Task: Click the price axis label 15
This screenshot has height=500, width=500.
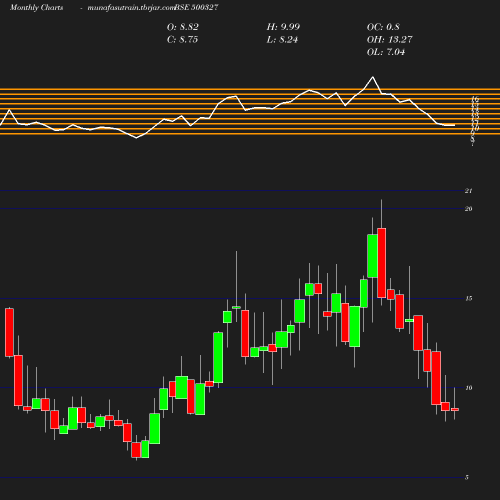Action: point(468,298)
